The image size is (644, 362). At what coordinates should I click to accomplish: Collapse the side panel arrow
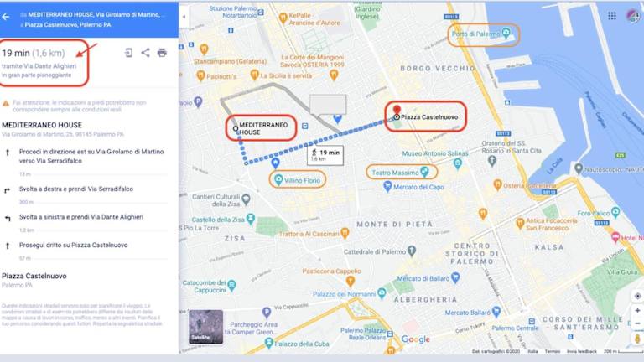pyautogui.click(x=184, y=17)
